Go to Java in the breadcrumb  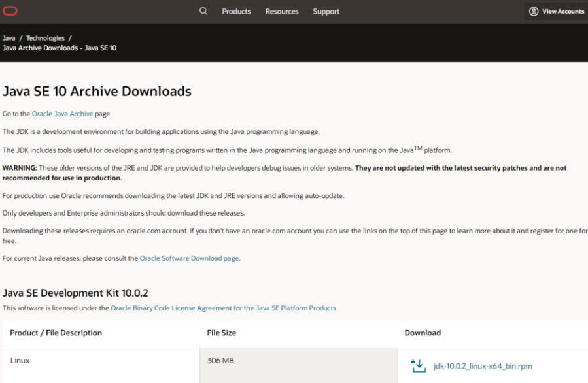tap(9, 38)
